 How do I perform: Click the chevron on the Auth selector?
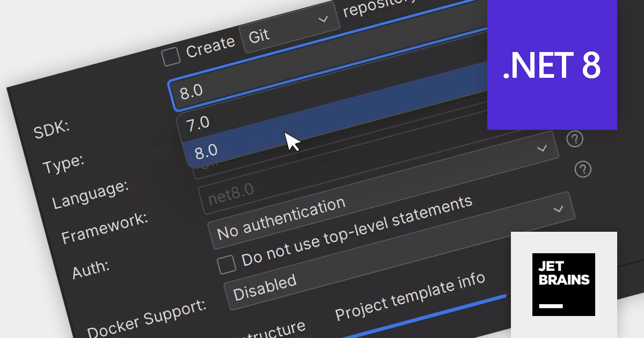pyautogui.click(x=558, y=209)
